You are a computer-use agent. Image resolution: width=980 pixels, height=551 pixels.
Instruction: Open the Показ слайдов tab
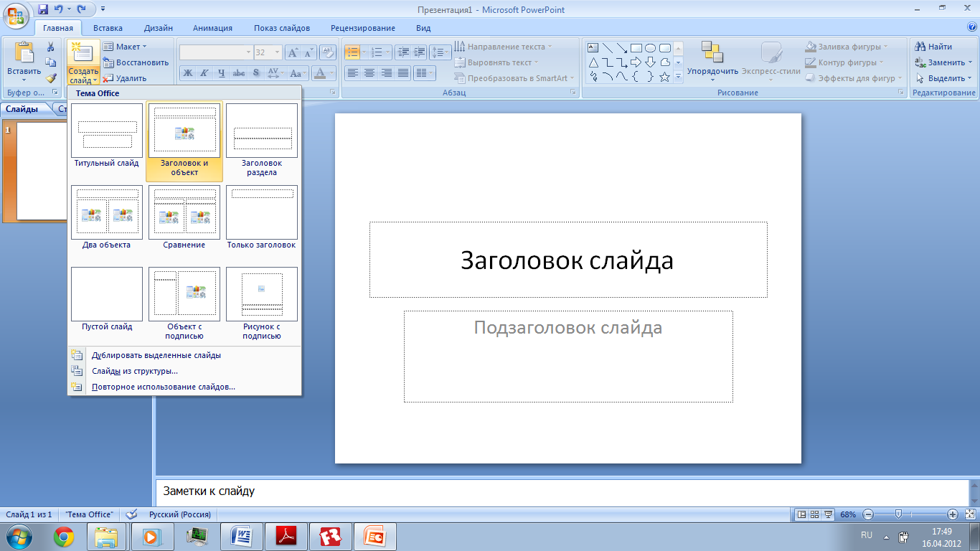pos(282,28)
